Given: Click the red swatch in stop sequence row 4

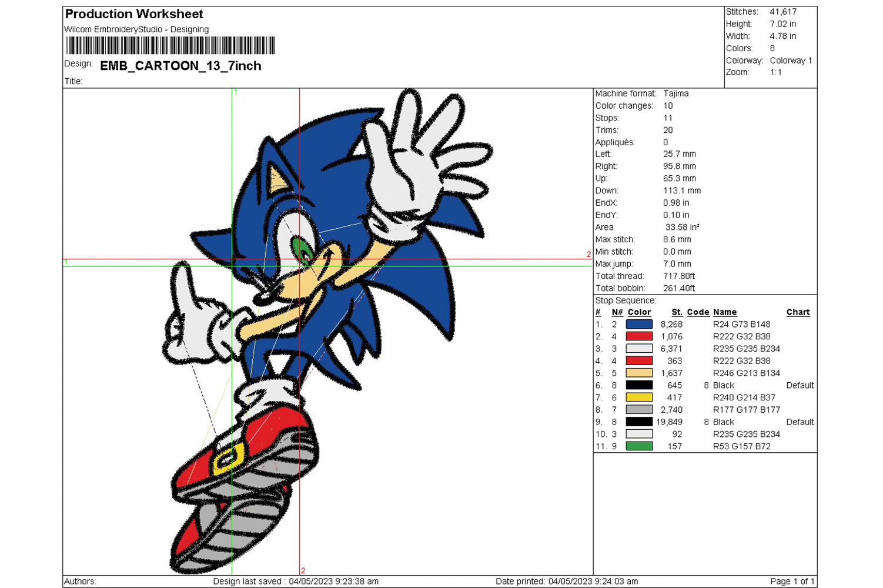Looking at the screenshot, I should coord(639,360).
